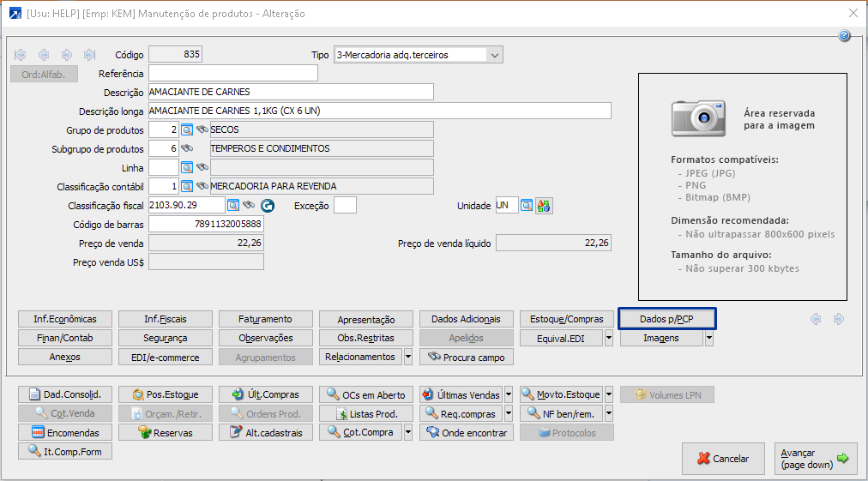Open search lookup for Grupo de produtos
868x481 pixels.
tap(187, 129)
